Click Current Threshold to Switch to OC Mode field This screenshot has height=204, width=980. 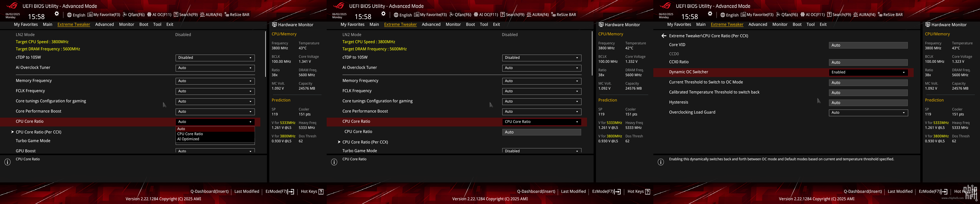868,82
